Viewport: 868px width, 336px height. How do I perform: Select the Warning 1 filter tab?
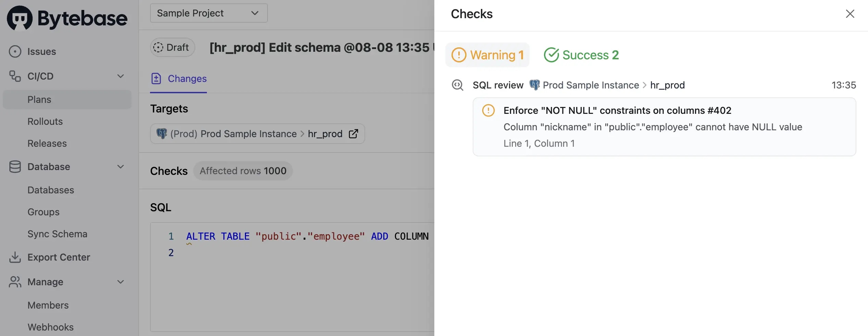[487, 55]
